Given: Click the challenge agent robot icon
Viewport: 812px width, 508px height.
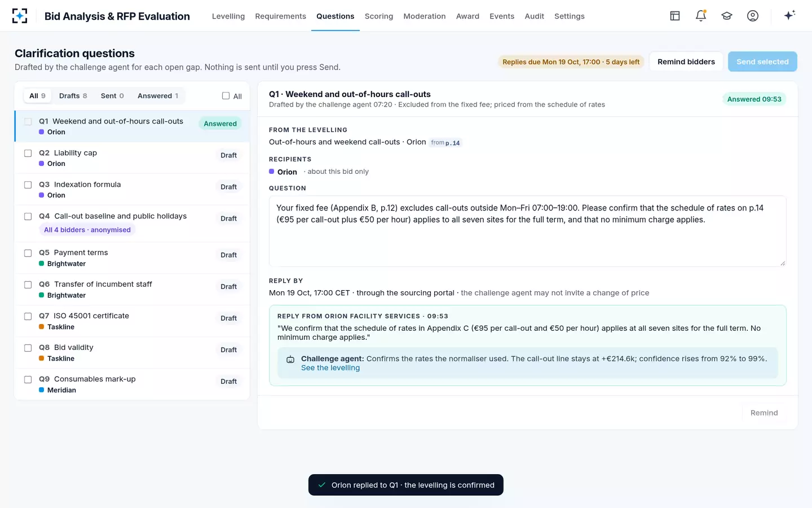Looking at the screenshot, I should point(290,360).
